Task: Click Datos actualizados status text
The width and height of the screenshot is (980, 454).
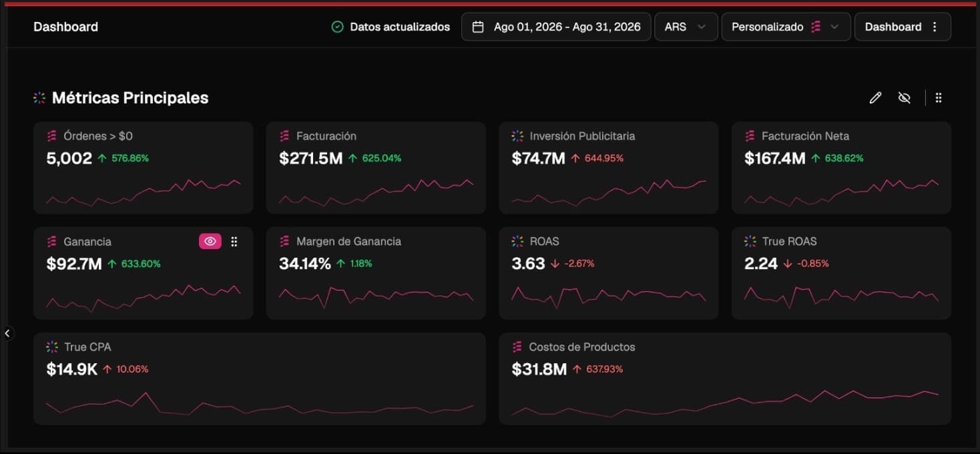Action: coord(400,27)
